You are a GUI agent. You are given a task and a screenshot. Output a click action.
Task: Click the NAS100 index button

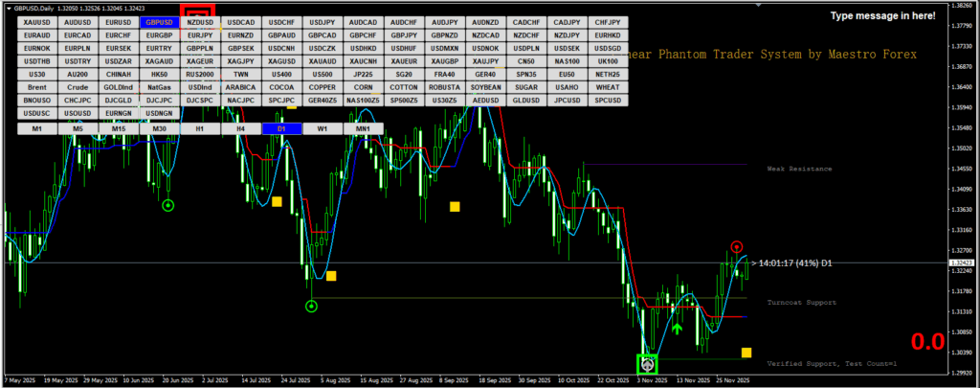click(x=567, y=61)
